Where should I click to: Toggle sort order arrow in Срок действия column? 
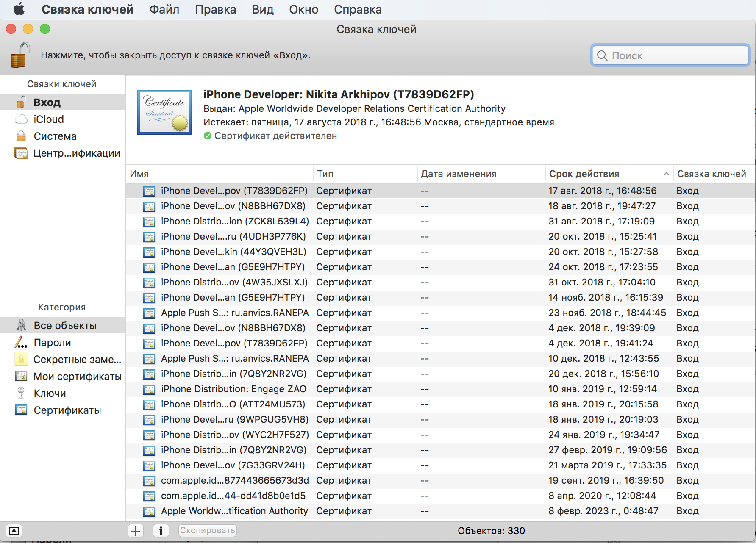(666, 174)
